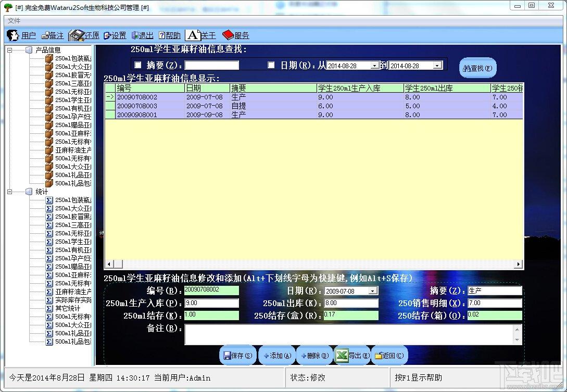Collapse the 统计 tree node
This screenshot has height=392, width=567.
[x=9, y=192]
